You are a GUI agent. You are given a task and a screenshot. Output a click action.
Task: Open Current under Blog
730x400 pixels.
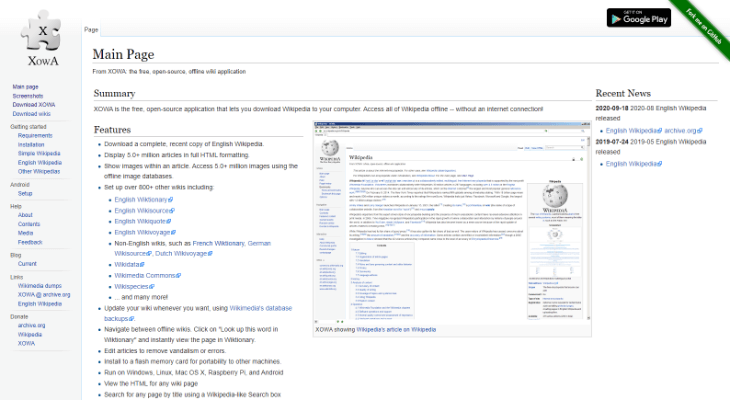pyautogui.click(x=27, y=264)
